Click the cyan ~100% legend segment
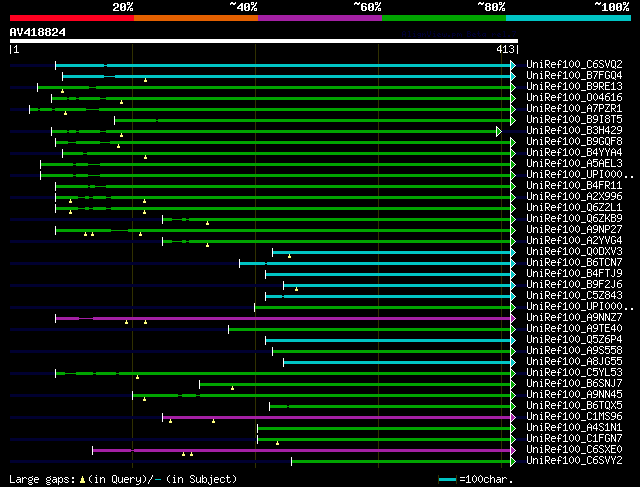 [569, 18]
